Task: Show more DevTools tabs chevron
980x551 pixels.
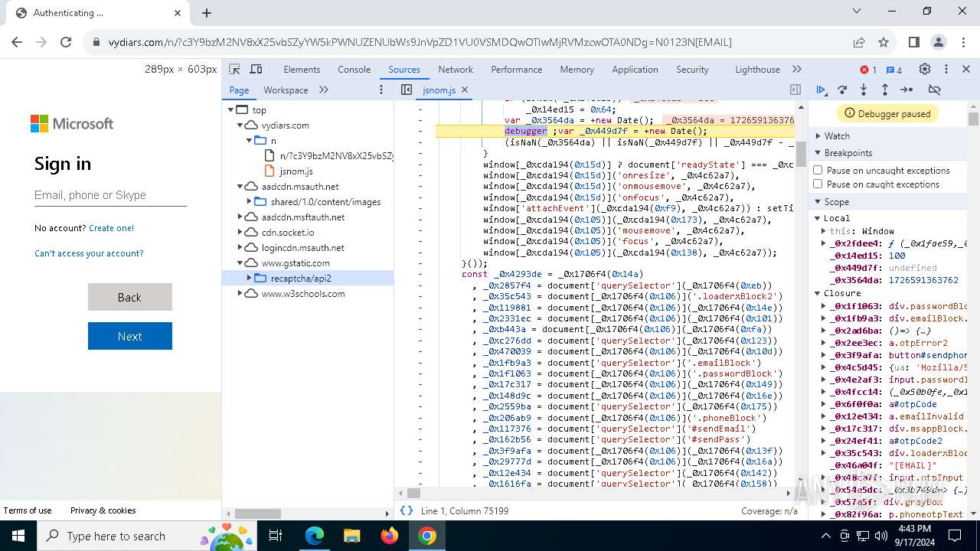Action: [x=797, y=69]
